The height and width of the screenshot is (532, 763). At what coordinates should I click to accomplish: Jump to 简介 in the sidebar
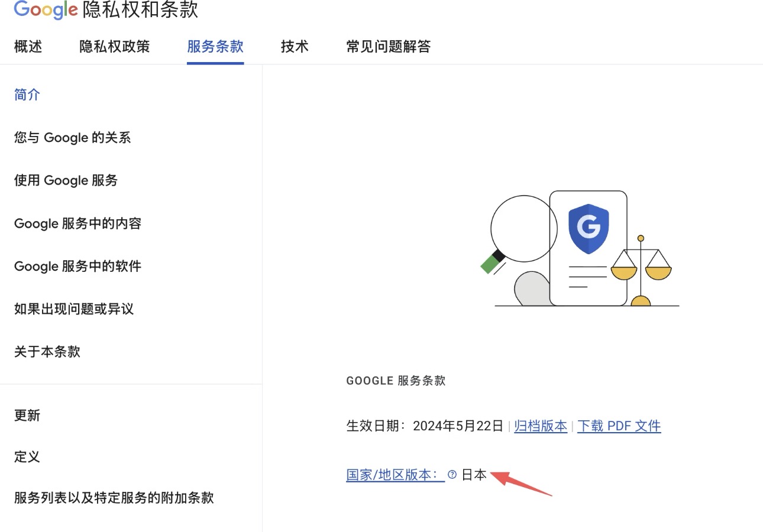[x=27, y=95]
